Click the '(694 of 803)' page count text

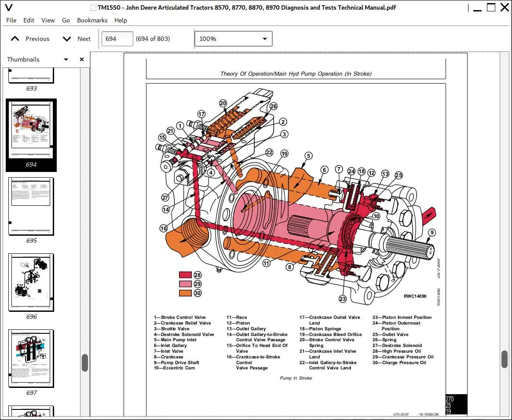(153, 39)
